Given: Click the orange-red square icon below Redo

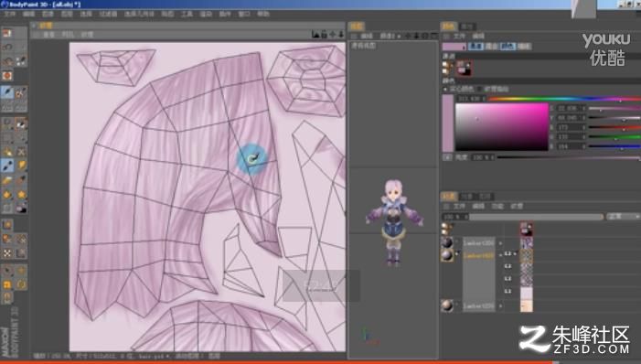Looking at the screenshot, I should 7,76.
